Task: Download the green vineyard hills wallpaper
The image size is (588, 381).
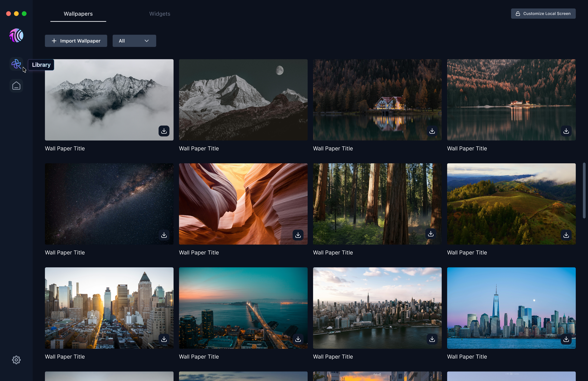Action: (x=566, y=235)
